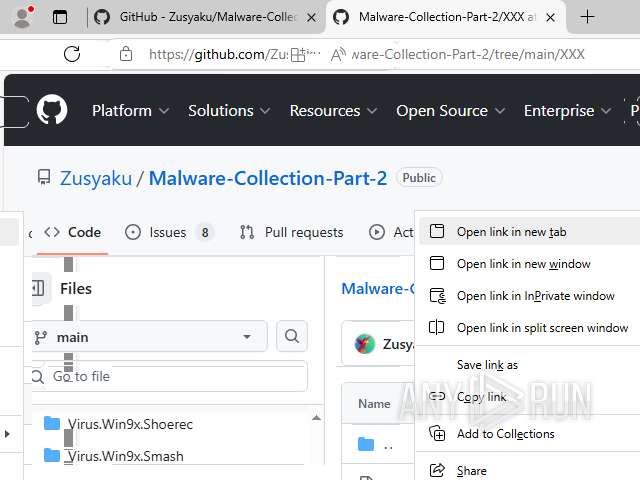
Task: Click the Files heading
Action: point(76,289)
